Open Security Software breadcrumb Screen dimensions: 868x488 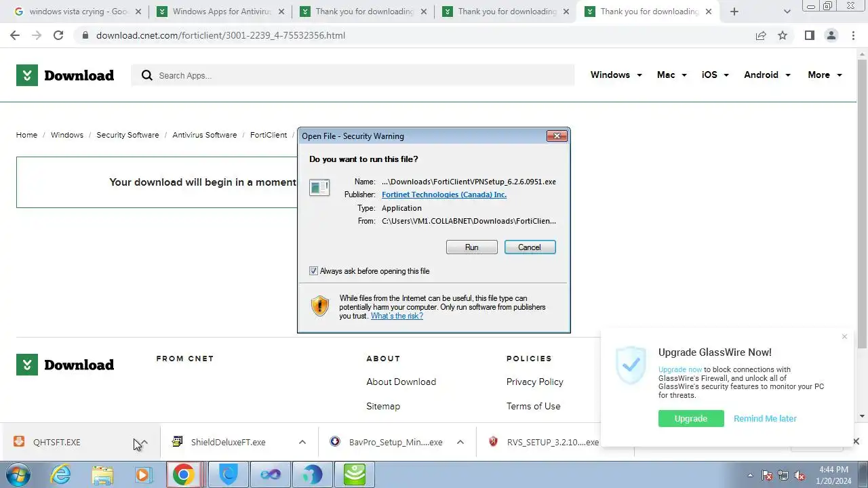pos(127,135)
